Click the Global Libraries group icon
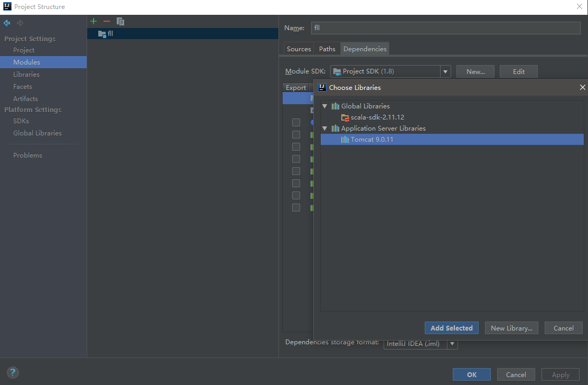Screen dimensions: 588x385 coord(335,106)
